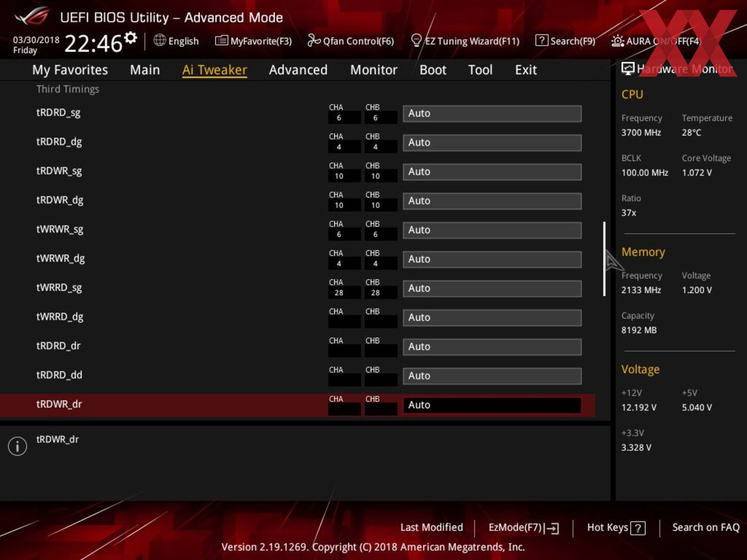Click the Capacity 8192 MB value
This screenshot has height=560, width=747.
click(639, 330)
